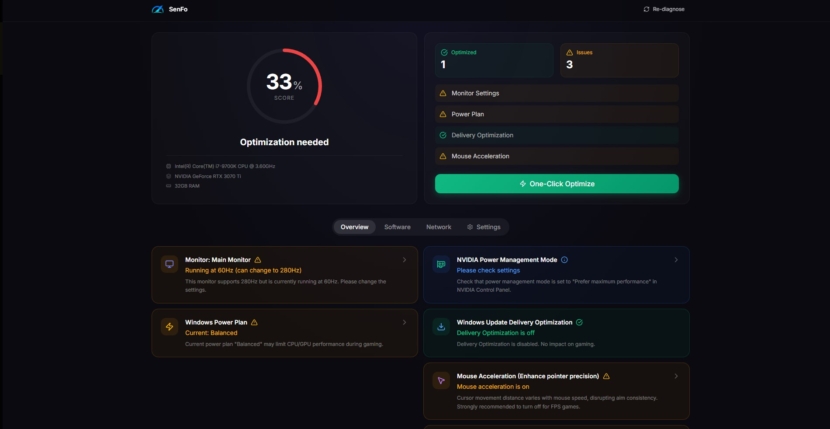Click the cursor icon in Mouse Acceleration card
The width and height of the screenshot is (830, 429).
(x=441, y=380)
